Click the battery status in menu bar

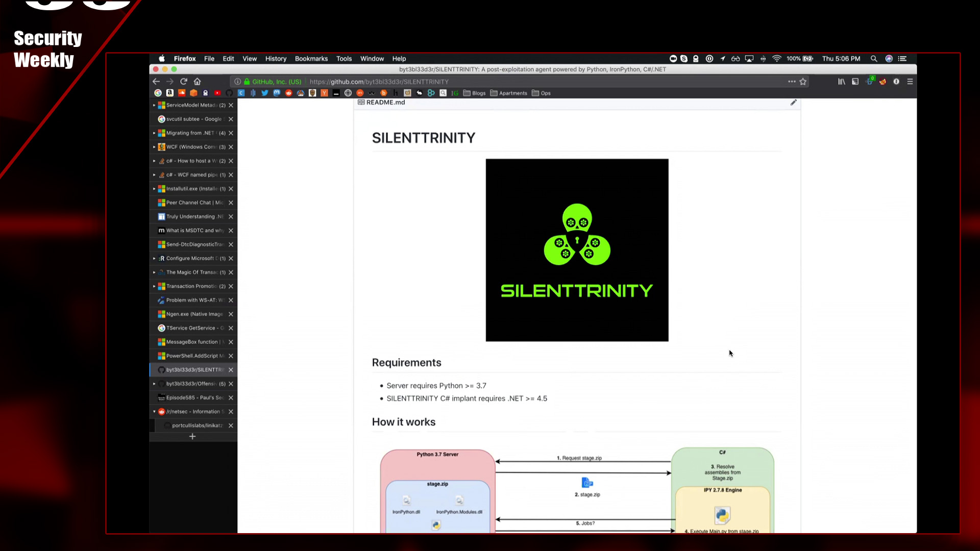[x=800, y=59]
